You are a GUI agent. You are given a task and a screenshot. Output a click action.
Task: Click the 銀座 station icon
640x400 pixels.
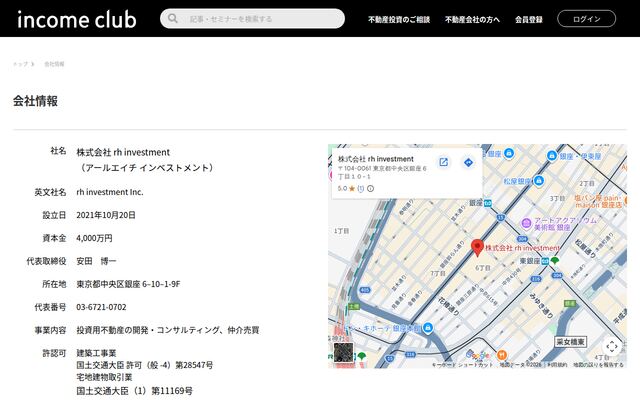(488, 203)
